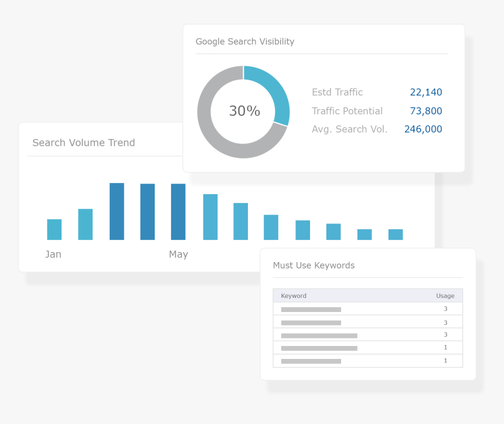The height and width of the screenshot is (424, 504).
Task: Click the Estd Traffic value 22,140
Action: pos(425,92)
